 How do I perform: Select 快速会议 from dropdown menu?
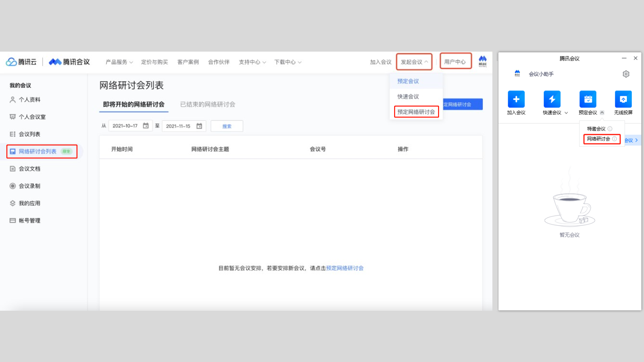coord(416,97)
